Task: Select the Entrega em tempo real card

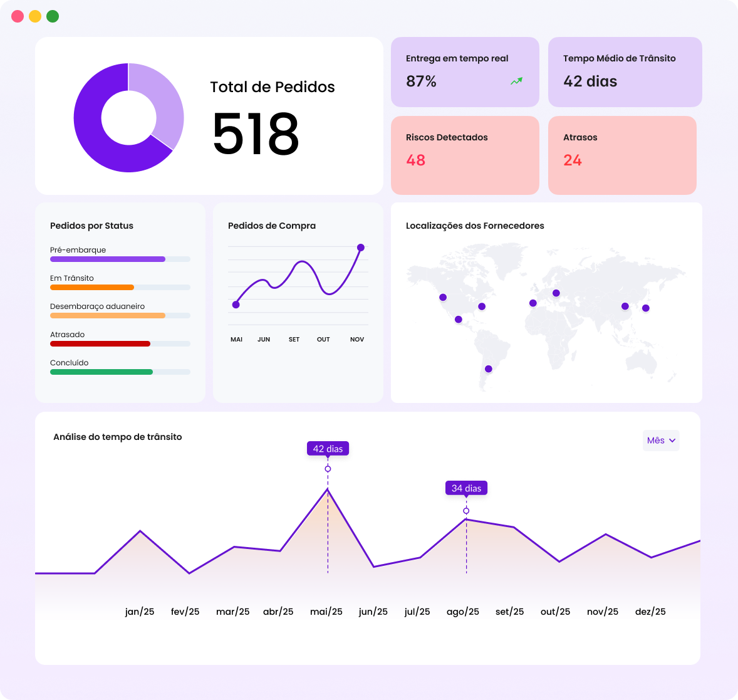Action: pyautogui.click(x=465, y=71)
